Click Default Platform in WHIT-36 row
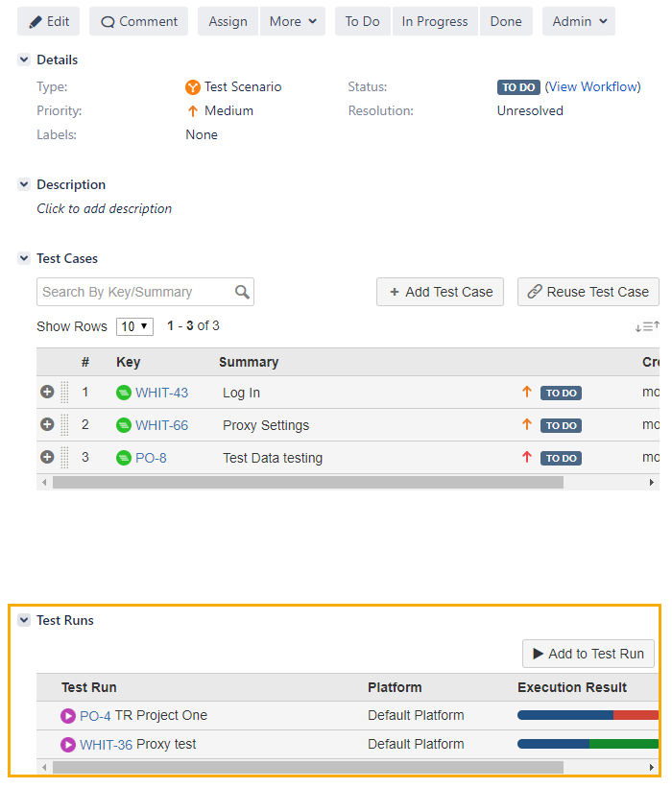The image size is (672, 812). [416, 745]
